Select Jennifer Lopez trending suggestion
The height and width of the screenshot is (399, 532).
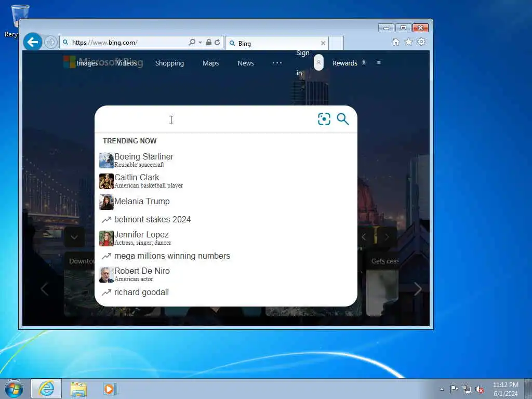click(226, 238)
